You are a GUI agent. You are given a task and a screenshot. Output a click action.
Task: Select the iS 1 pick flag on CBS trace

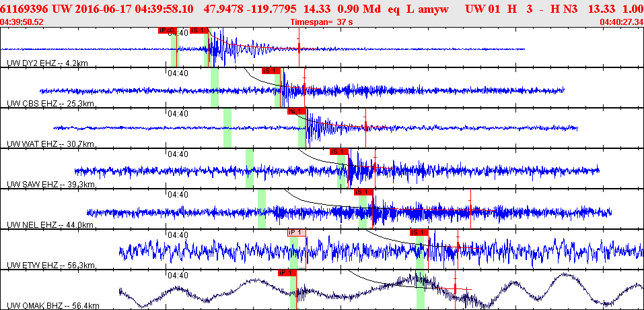pos(271,71)
